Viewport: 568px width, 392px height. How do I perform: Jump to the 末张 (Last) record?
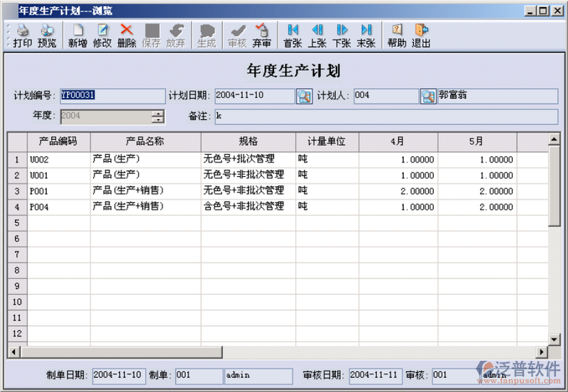[366, 36]
